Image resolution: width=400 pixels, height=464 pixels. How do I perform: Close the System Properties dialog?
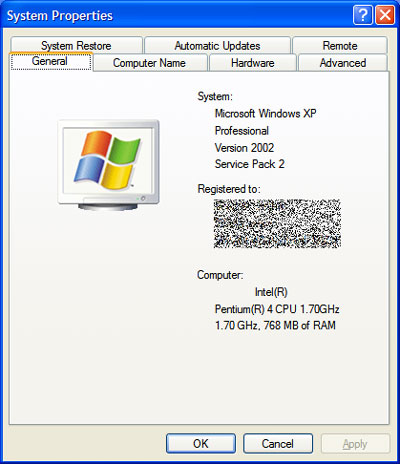click(x=385, y=15)
